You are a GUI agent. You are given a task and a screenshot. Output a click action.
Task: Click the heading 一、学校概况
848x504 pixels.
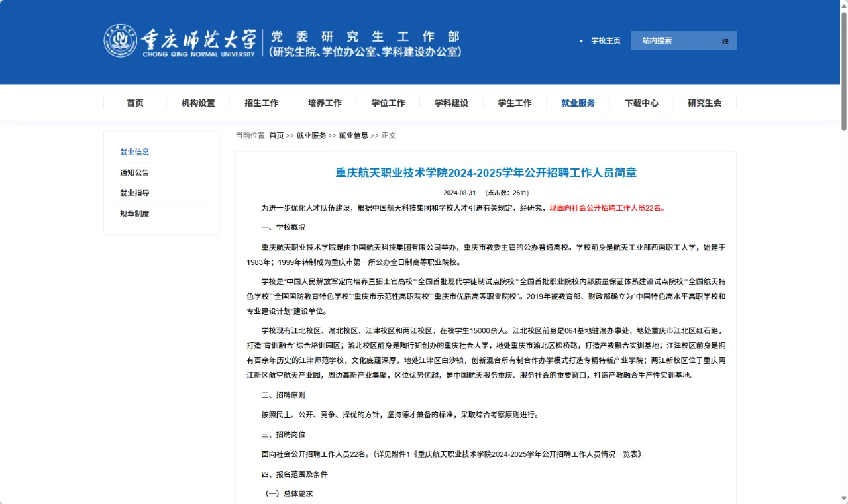tap(284, 227)
